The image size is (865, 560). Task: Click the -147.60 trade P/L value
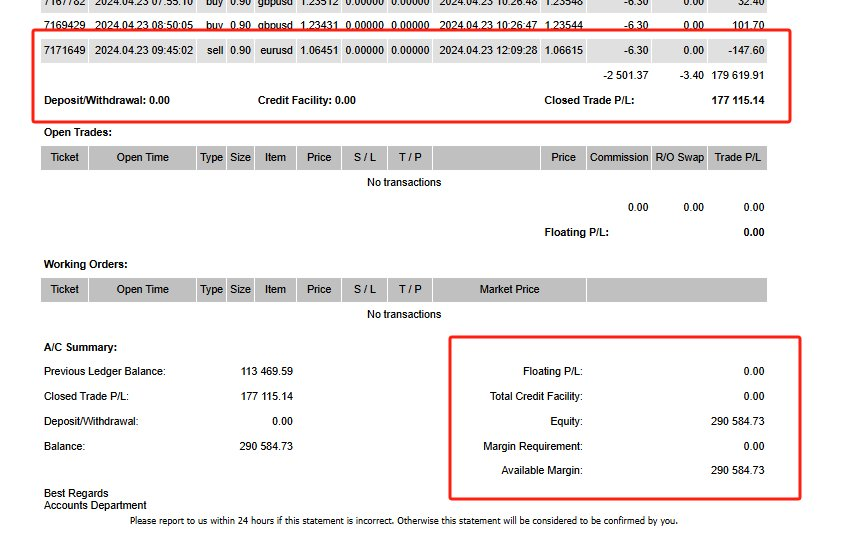click(743, 50)
